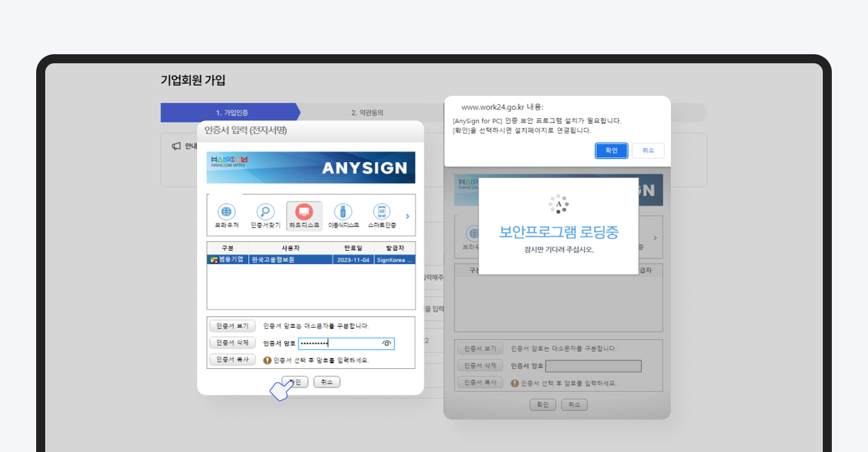Click the 기업회원 가입 page heading
Image resolution: width=868 pixels, height=452 pixels.
click(193, 80)
